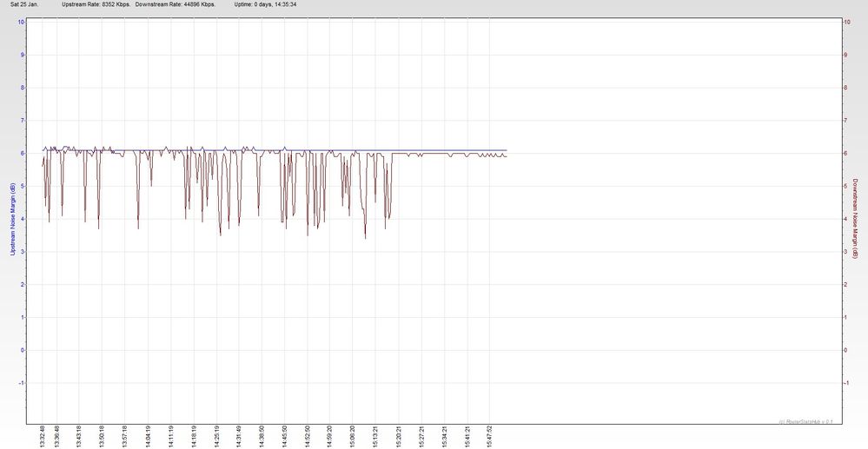Click value 0 on red downstream axis
Screen dimensions: 868x449
pos(846,350)
